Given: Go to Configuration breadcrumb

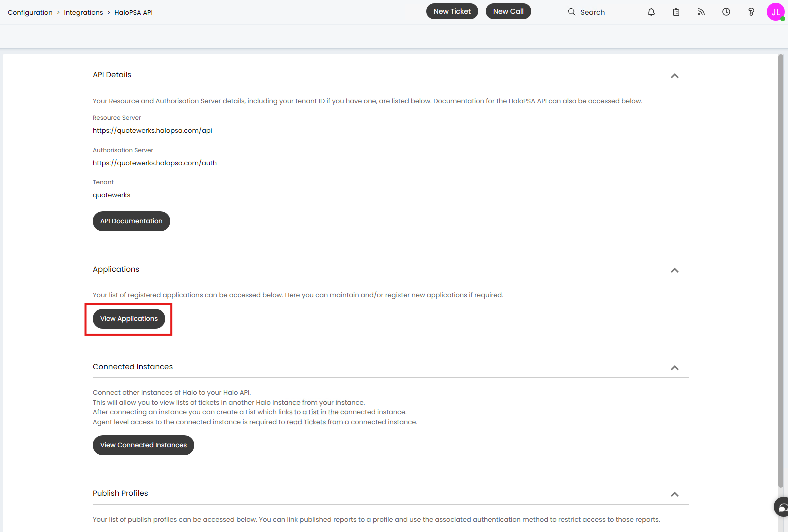Looking at the screenshot, I should coord(30,12).
